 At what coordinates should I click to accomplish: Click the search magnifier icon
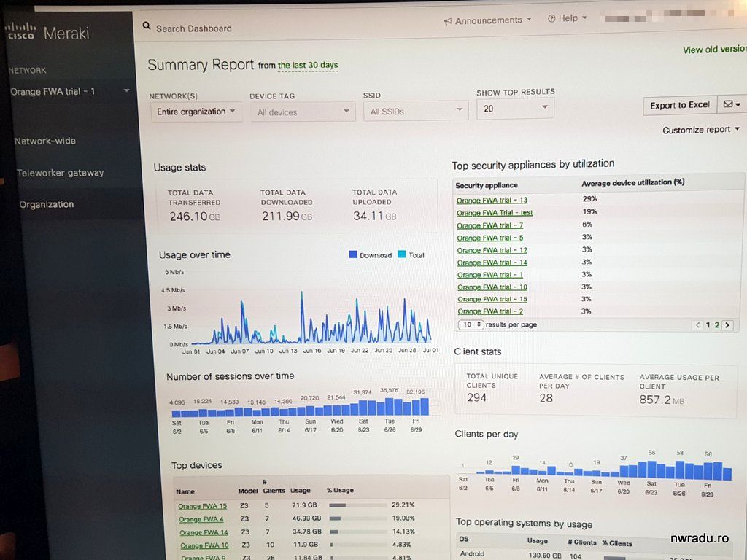(146, 26)
